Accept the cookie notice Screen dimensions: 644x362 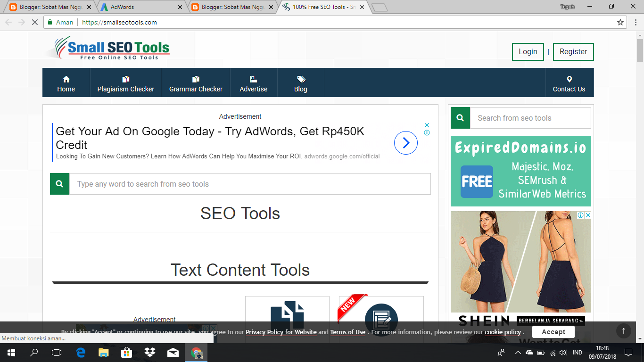(553, 332)
